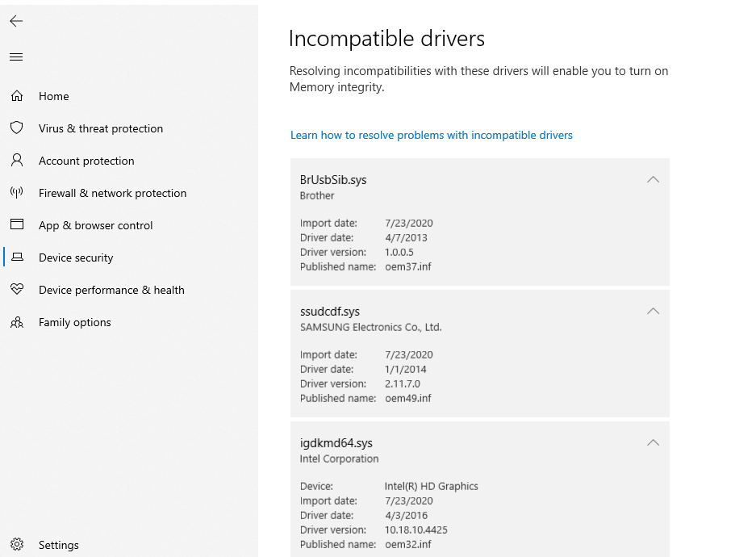
Task: Open the Settings label in sidebar
Action: click(58, 545)
